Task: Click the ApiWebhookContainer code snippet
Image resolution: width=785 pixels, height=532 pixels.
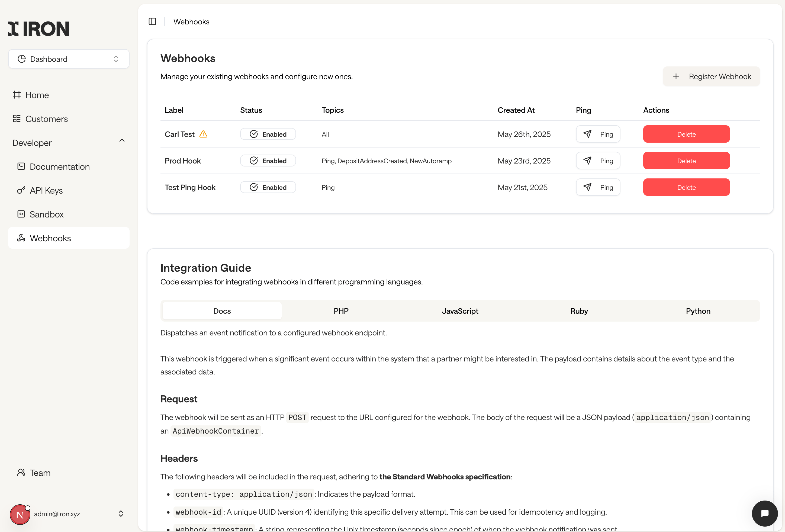Action: (215, 431)
